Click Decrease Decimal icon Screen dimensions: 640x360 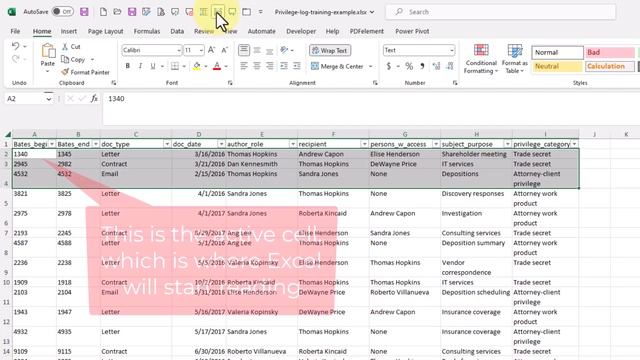click(x=450, y=66)
